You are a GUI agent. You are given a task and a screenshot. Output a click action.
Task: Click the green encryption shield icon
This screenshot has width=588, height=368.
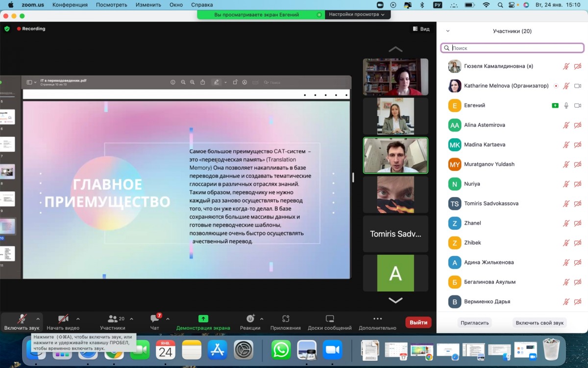pos(7,29)
